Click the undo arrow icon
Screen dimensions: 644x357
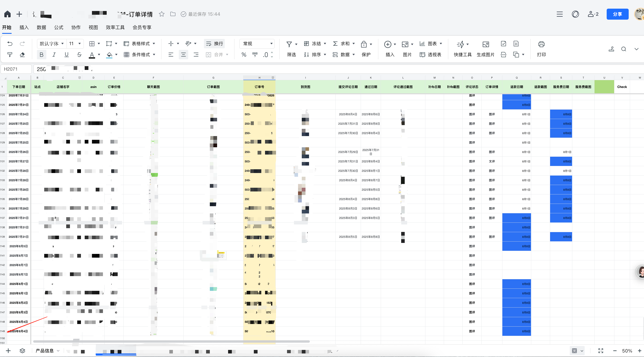[x=10, y=44]
